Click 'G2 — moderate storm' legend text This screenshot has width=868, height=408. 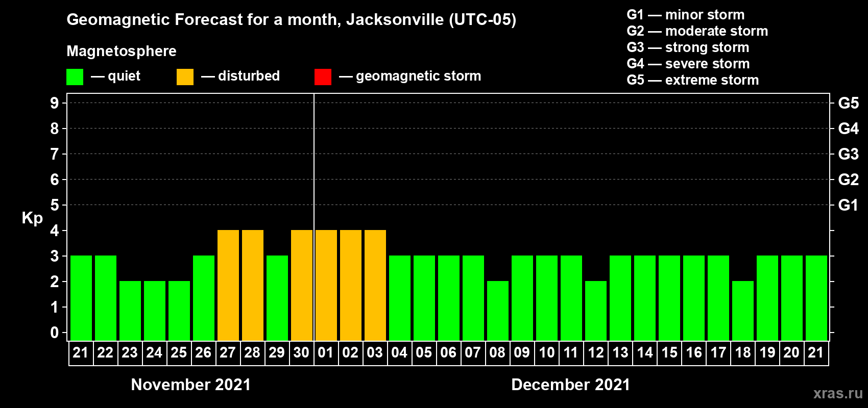coord(697,31)
